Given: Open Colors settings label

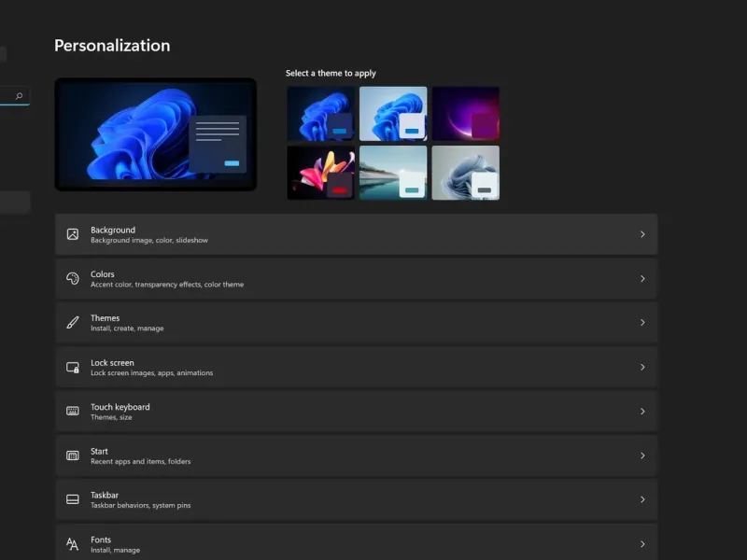Looking at the screenshot, I should click(103, 274).
